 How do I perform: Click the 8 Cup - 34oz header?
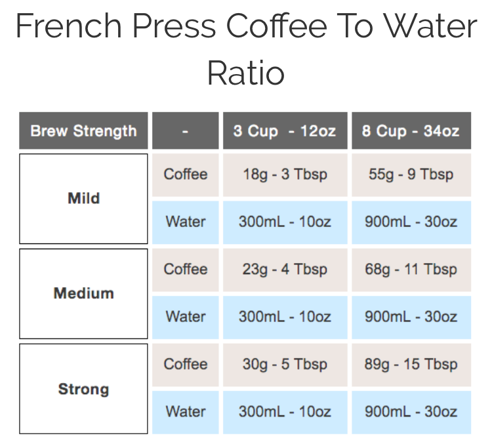[411, 131]
